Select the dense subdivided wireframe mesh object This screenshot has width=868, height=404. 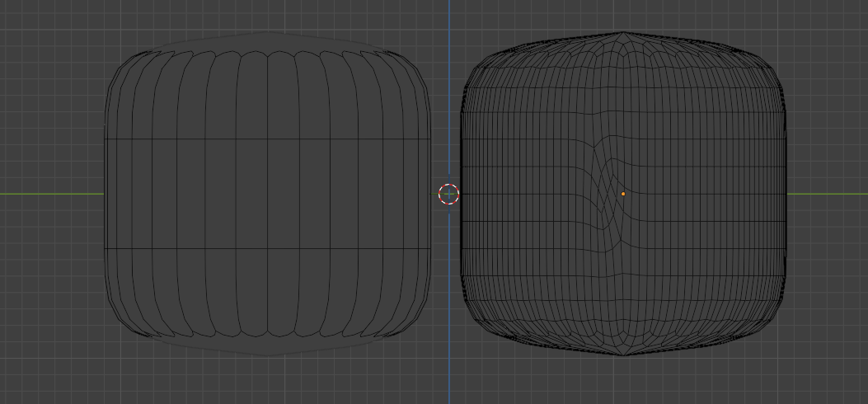point(623,194)
